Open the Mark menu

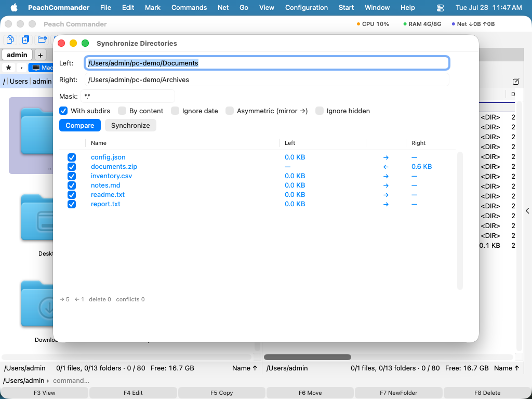coord(153,7)
